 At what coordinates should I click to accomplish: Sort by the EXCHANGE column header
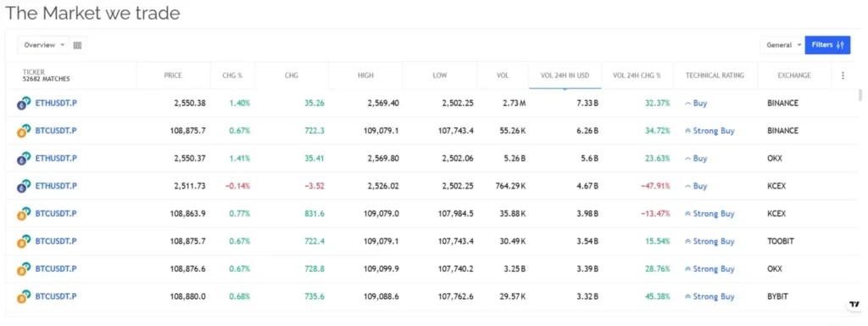[x=794, y=76]
